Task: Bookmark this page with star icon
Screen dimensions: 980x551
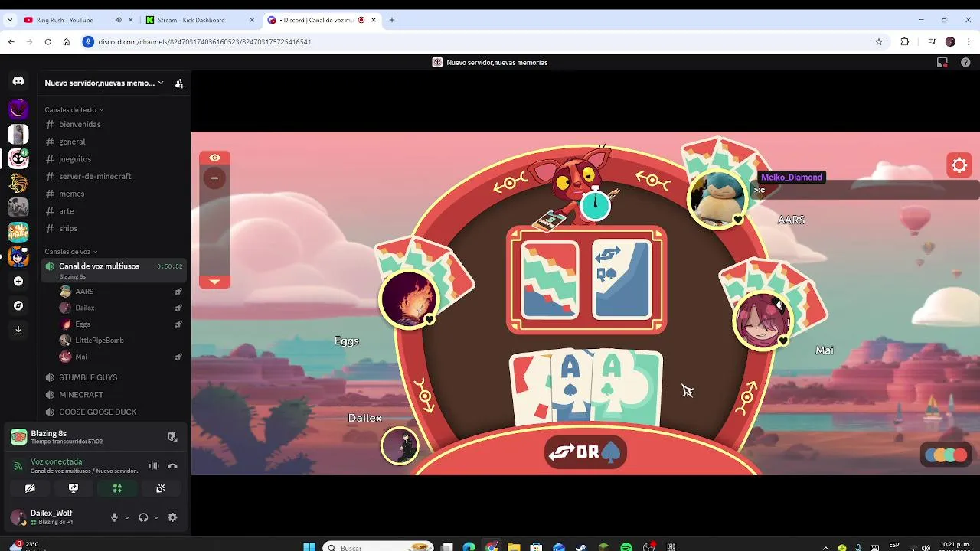Action: (x=879, y=41)
